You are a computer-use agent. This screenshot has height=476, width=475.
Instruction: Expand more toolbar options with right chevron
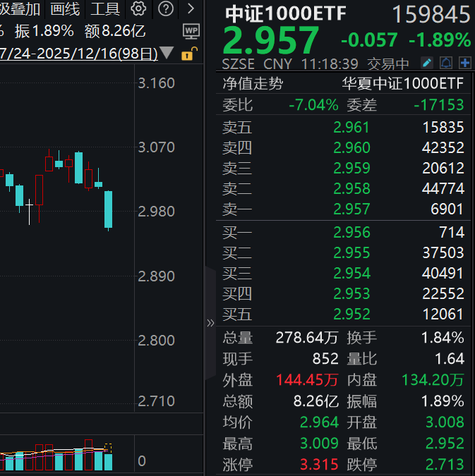[191, 9]
